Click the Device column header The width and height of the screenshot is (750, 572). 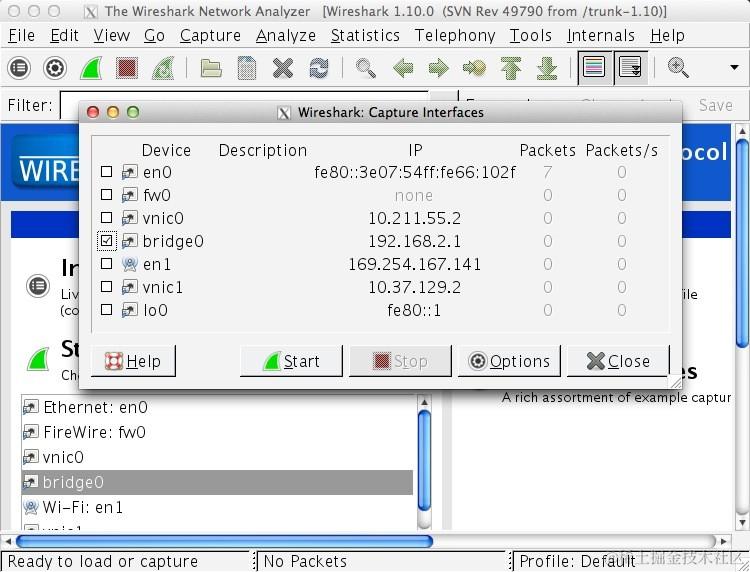[166, 150]
